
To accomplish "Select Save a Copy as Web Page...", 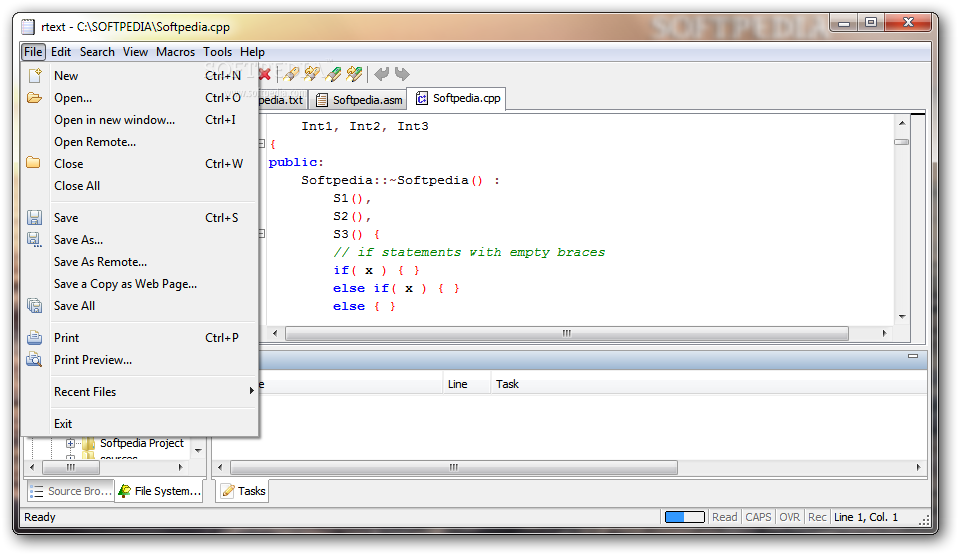I will coord(139,284).
